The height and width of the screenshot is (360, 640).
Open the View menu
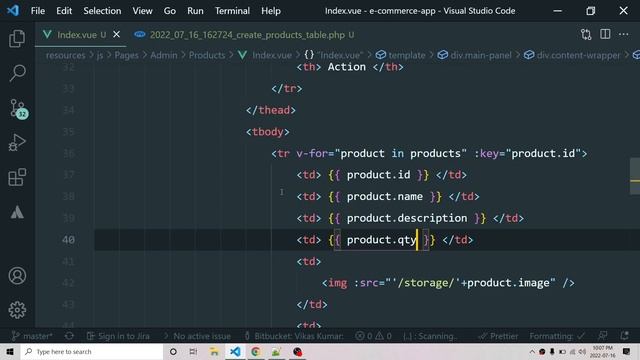pos(142,11)
